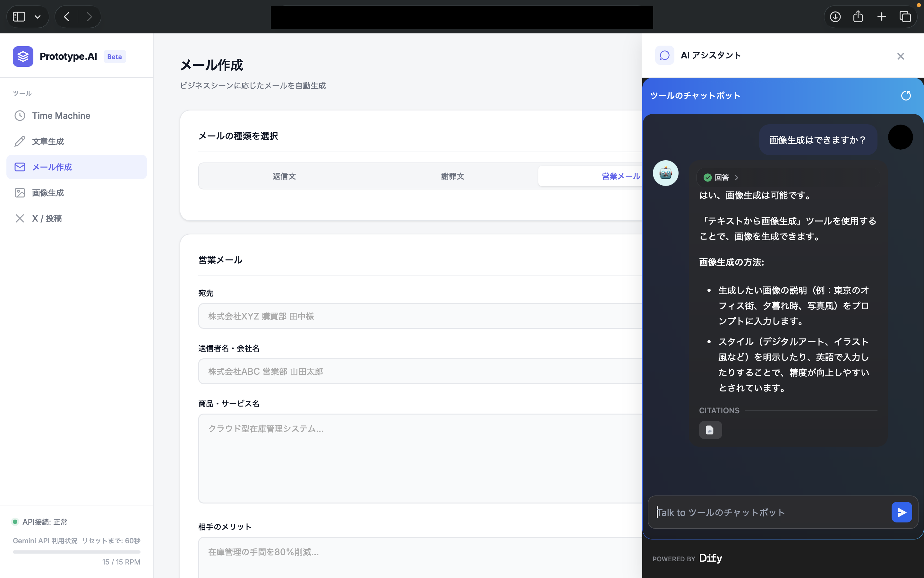Select メール作成 in the sidebar
The width and height of the screenshot is (924, 578).
click(76, 167)
